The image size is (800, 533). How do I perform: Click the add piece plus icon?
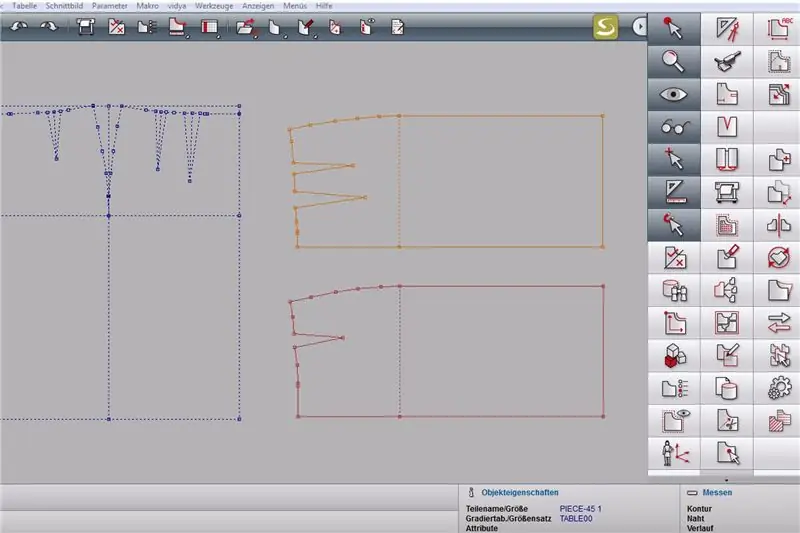(x=779, y=159)
